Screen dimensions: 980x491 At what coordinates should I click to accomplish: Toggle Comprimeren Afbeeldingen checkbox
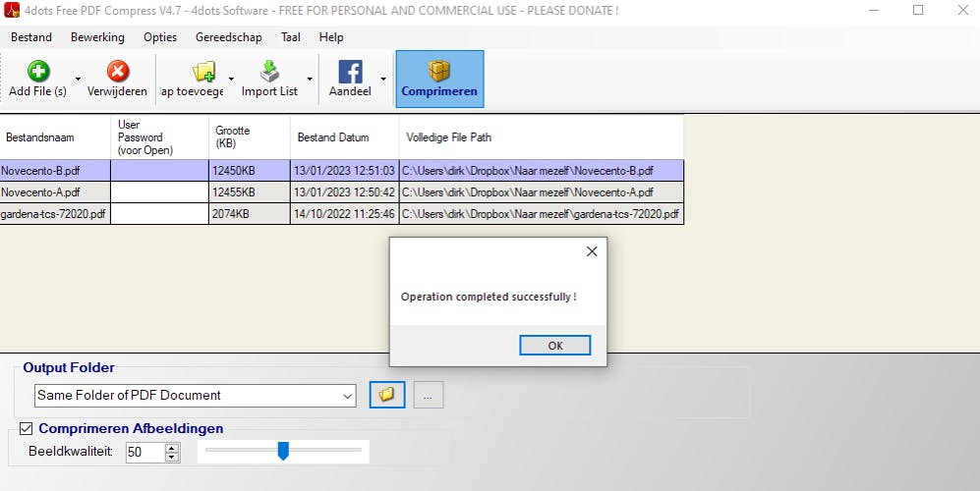coord(27,428)
